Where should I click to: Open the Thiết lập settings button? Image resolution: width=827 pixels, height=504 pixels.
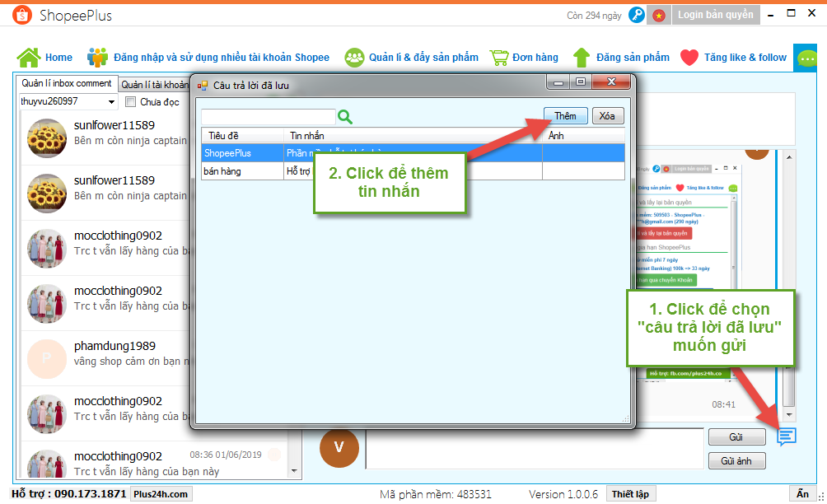coord(630,494)
